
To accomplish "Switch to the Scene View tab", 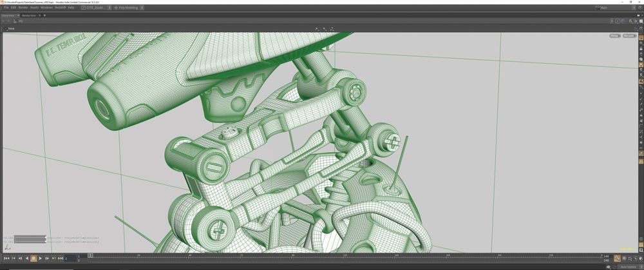I will 8,15.
